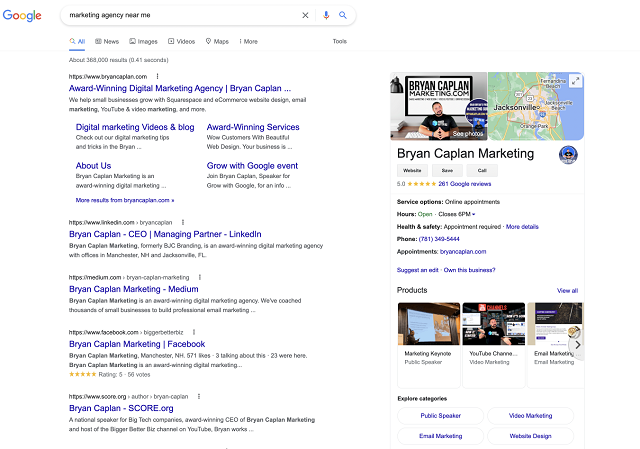The image size is (640, 449).
Task: Switch to the News tab
Action: [x=107, y=41]
